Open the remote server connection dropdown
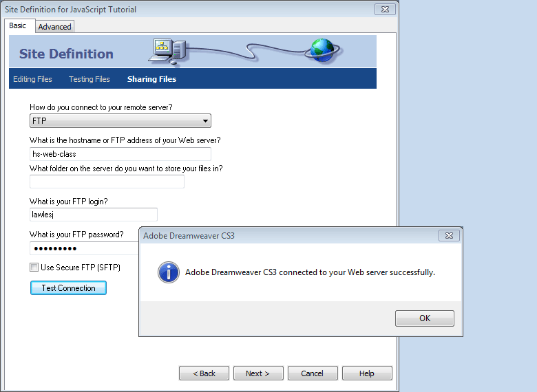This screenshot has height=392, width=537. (x=120, y=121)
